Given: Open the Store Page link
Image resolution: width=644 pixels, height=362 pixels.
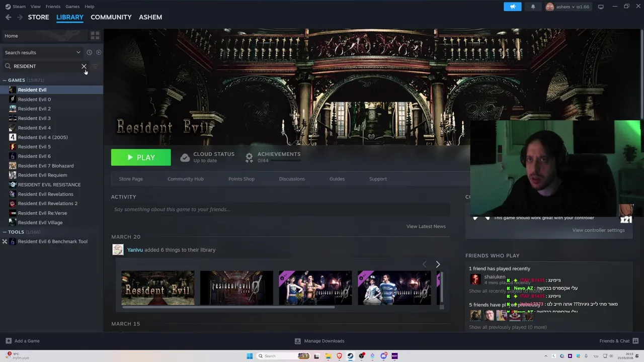Looking at the screenshot, I should 131,179.
